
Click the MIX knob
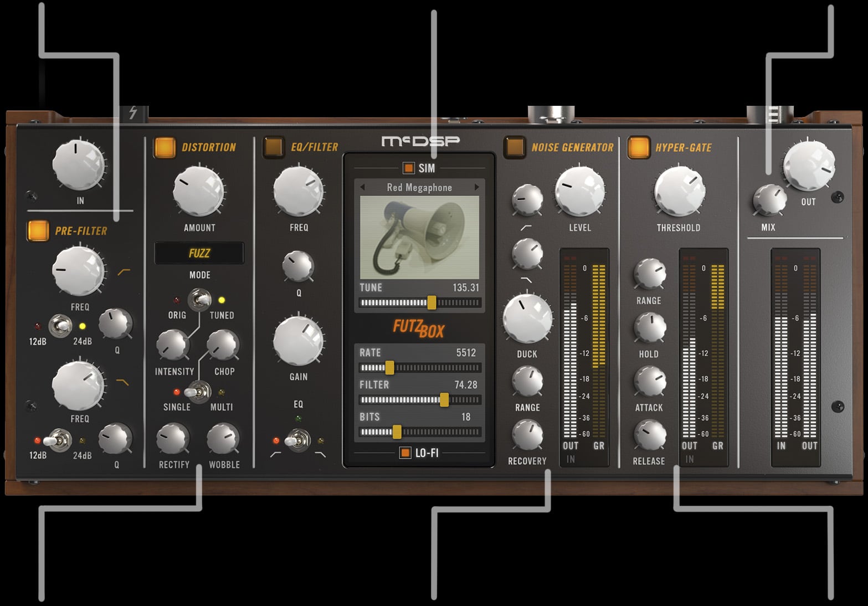769,201
